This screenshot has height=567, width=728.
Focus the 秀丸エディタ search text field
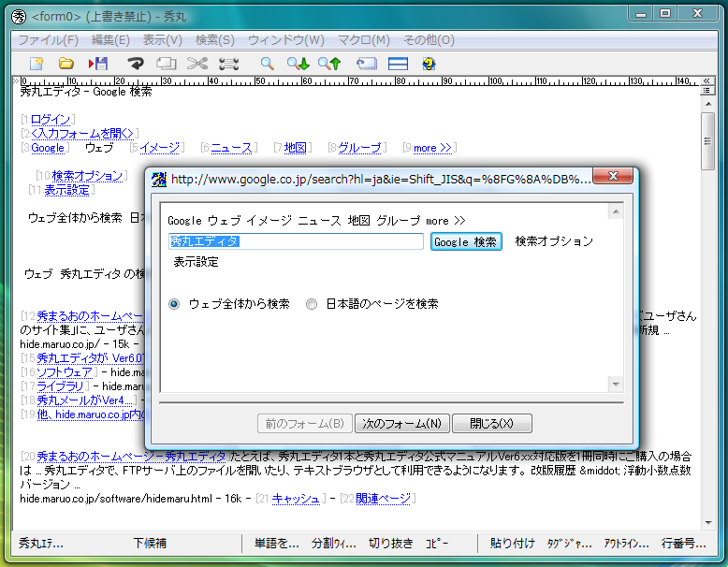pos(296,241)
